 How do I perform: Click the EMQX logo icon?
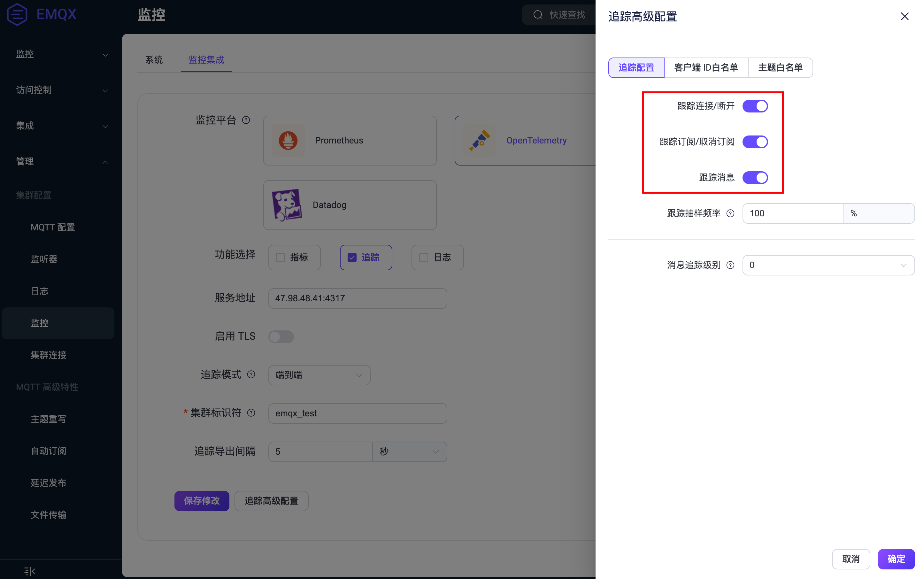tap(17, 15)
